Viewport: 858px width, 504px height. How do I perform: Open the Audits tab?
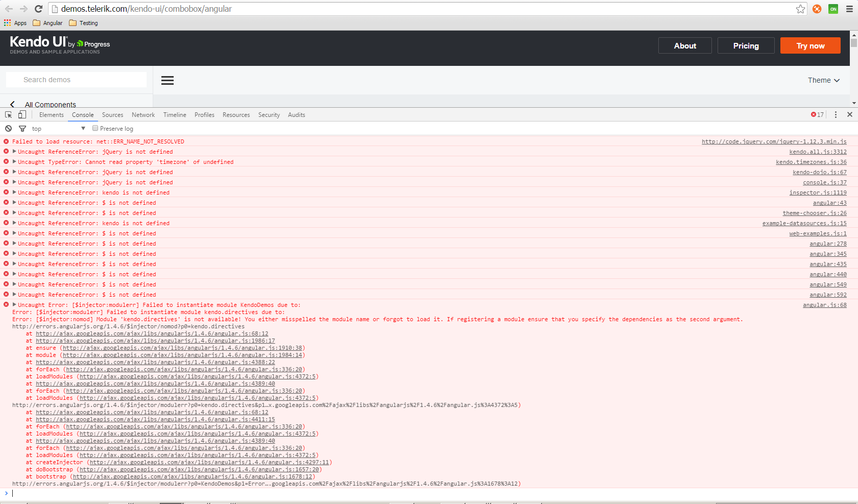coord(296,115)
